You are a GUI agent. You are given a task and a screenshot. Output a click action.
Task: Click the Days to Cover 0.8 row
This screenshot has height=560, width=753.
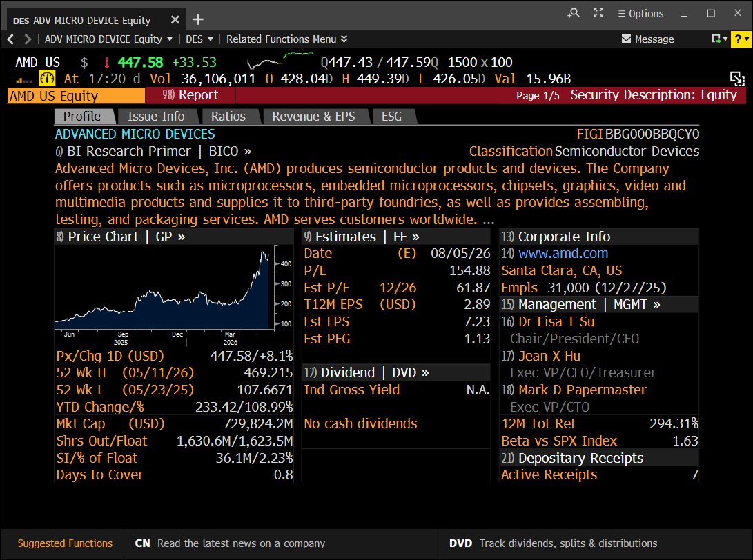point(175,475)
